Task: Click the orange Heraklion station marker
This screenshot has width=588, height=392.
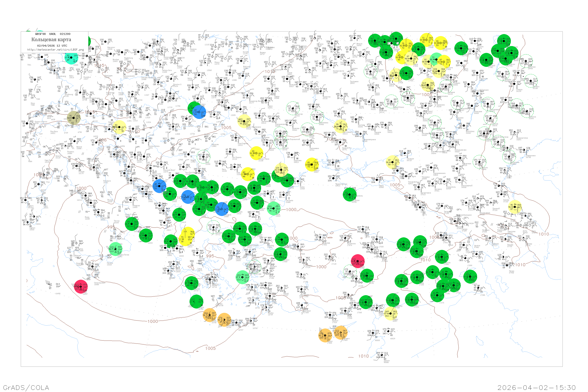Action: [x=224, y=320]
